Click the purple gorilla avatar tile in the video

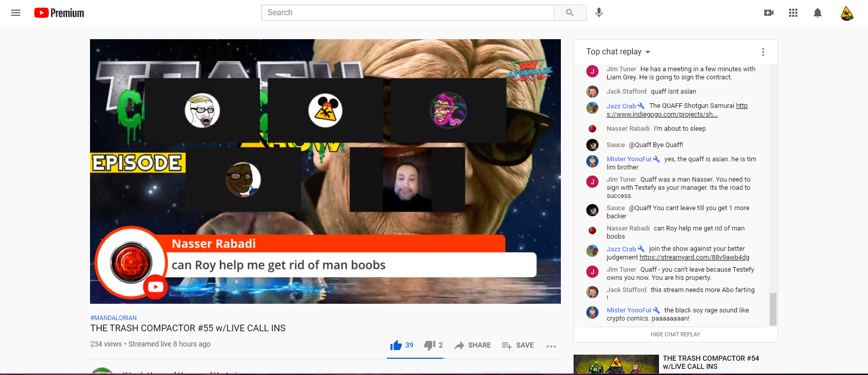(448, 110)
